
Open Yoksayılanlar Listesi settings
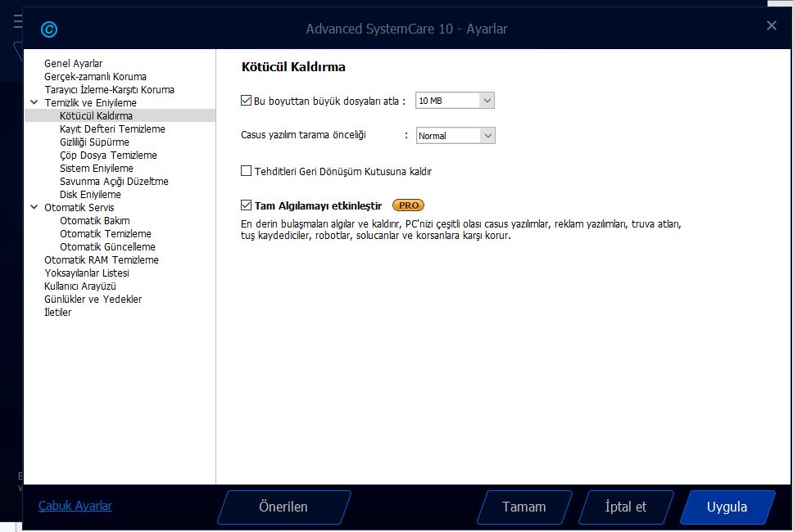tap(87, 273)
